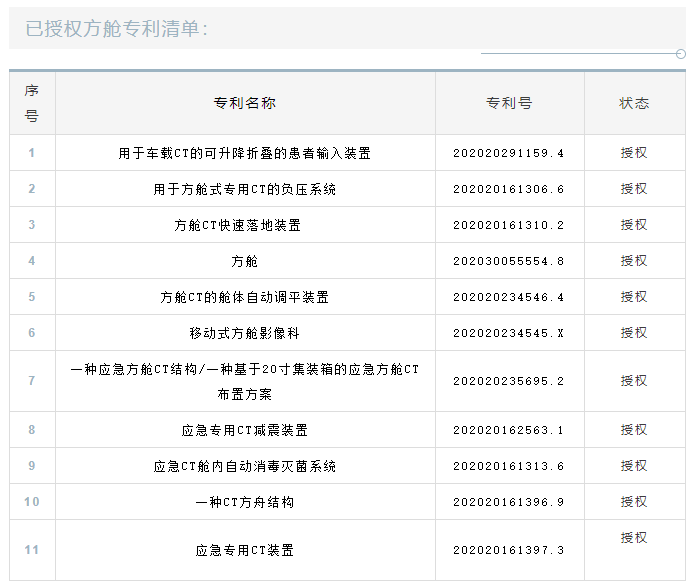Select the 状态 column header
Screen dimensions: 698x587
click(634, 103)
